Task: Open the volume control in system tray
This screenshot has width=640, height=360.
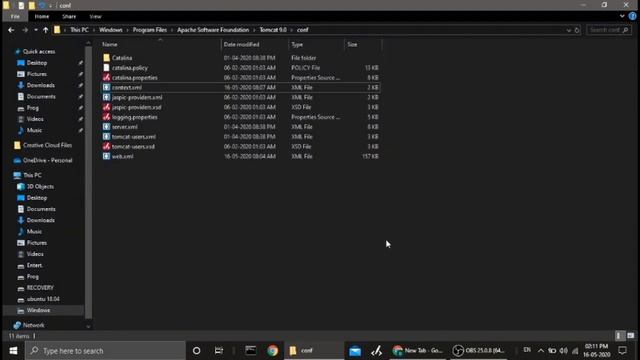Action: click(x=564, y=351)
